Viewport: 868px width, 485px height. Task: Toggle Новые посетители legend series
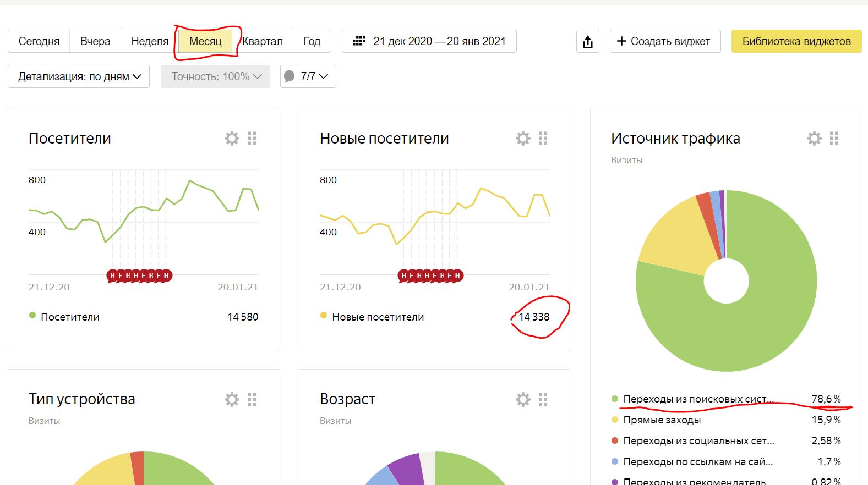click(x=377, y=317)
